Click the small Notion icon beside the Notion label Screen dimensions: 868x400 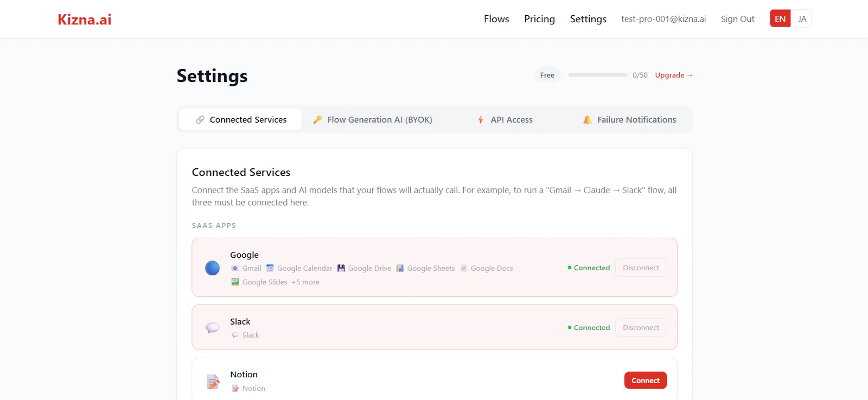[235, 388]
